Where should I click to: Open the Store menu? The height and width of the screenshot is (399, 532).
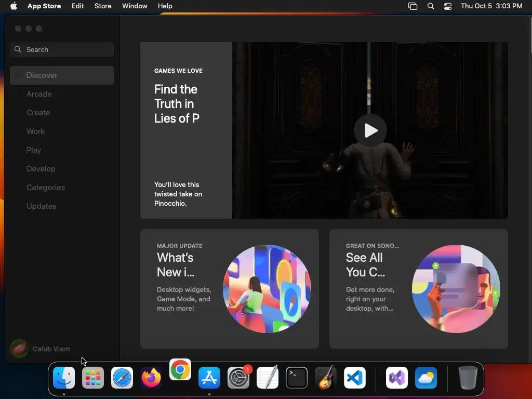(103, 6)
